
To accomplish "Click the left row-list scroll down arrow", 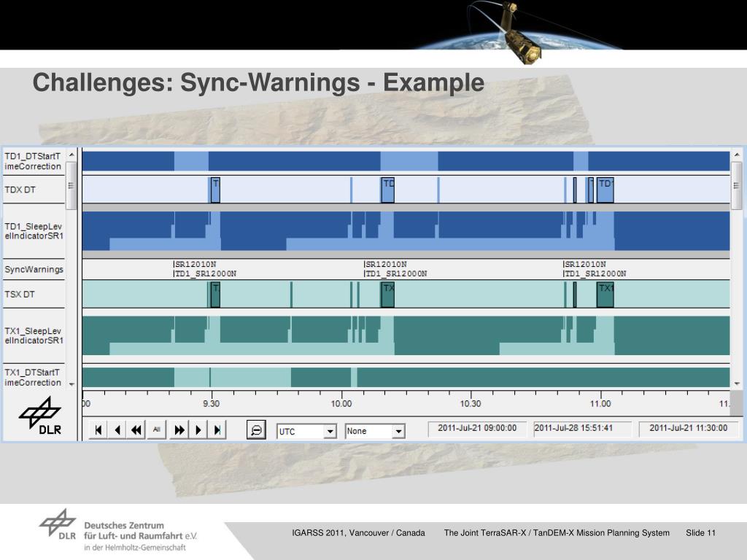I will 71,384.
